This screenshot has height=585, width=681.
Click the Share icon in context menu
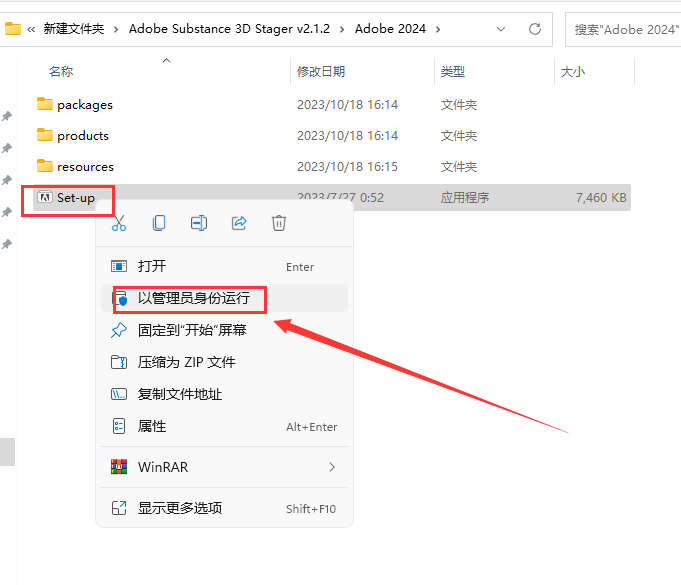239,223
